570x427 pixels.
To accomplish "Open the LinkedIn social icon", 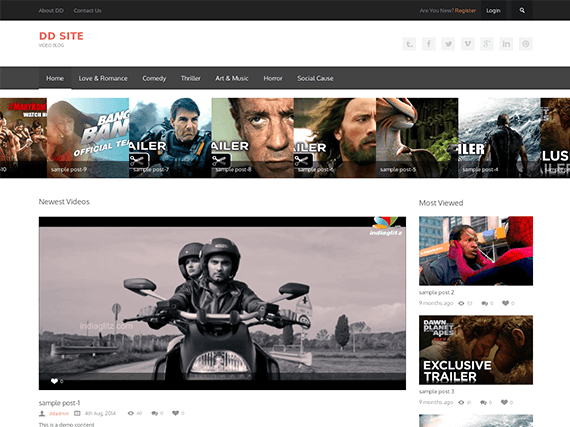I will pos(506,44).
